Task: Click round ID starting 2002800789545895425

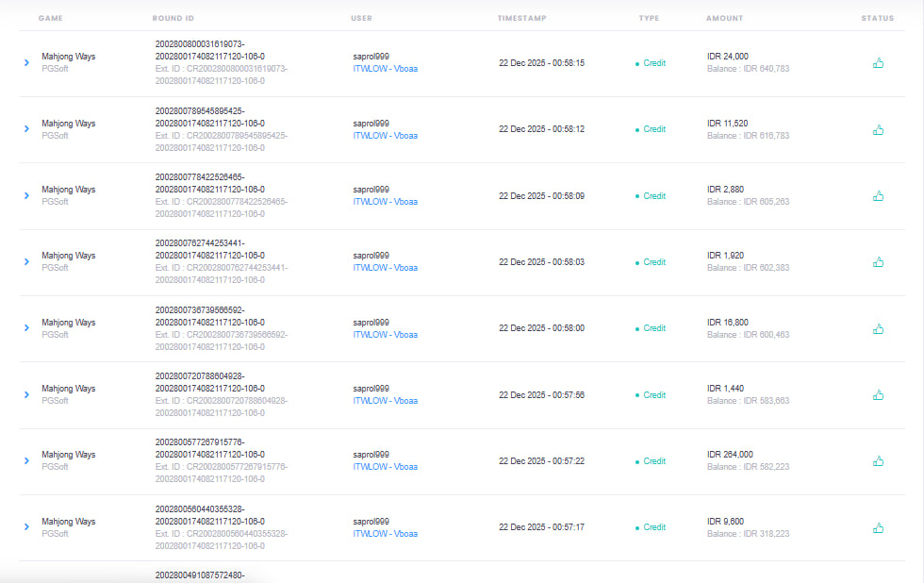Action: [209, 117]
